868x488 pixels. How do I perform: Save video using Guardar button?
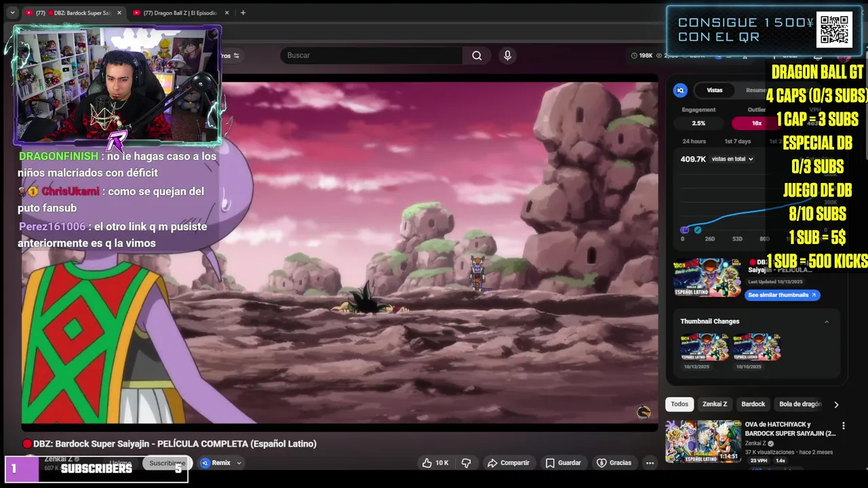564,463
